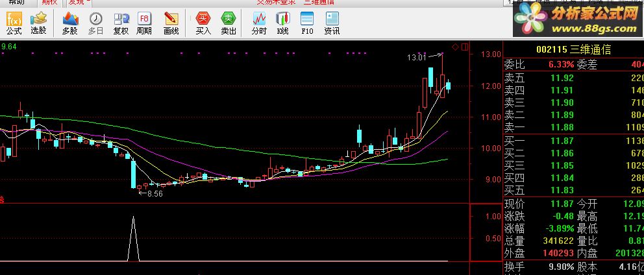The height and width of the screenshot is (275, 644).
Task: Change the chart 周期 period
Action: [x=144, y=23]
